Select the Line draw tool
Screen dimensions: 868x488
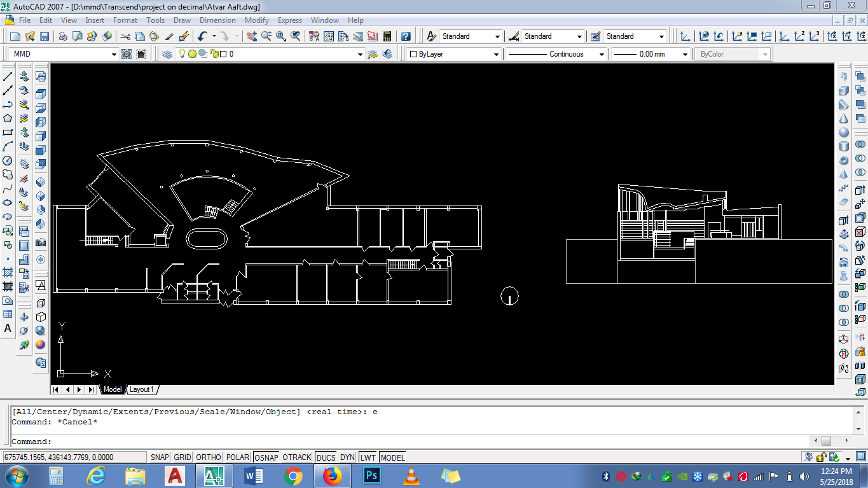point(8,76)
